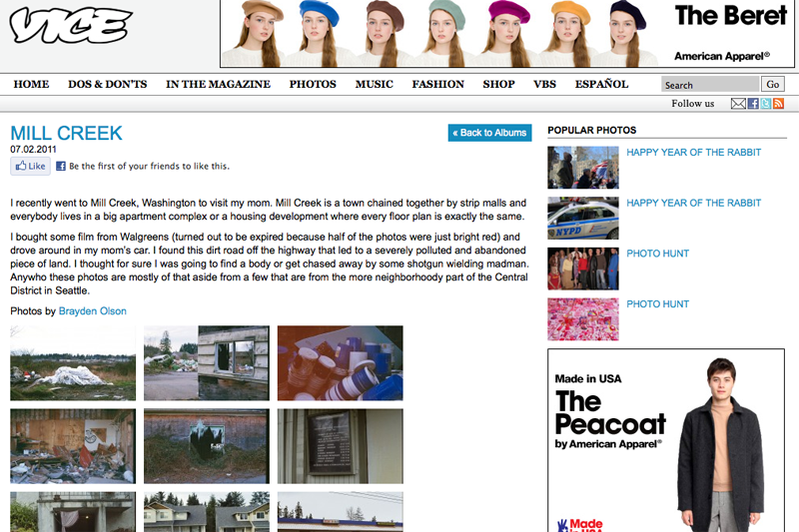View the NYPD car popular photo thumbnail
The height and width of the screenshot is (532, 799).
(583, 218)
